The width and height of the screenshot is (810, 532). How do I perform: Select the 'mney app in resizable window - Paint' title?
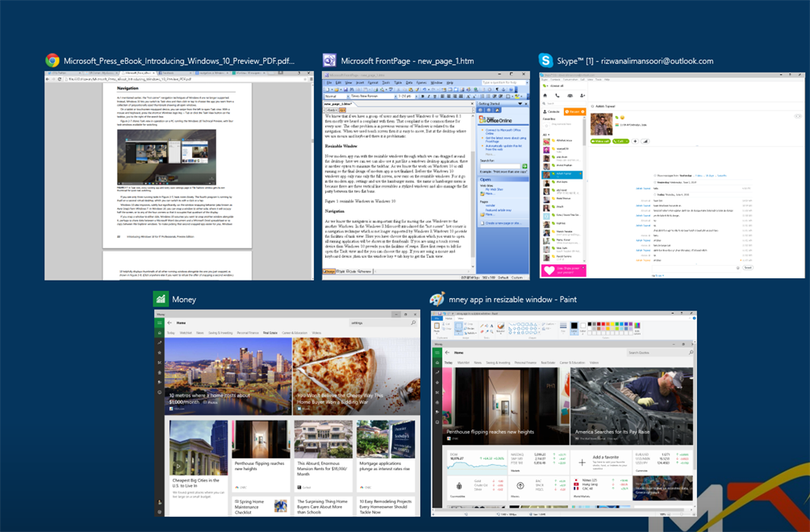point(513,300)
